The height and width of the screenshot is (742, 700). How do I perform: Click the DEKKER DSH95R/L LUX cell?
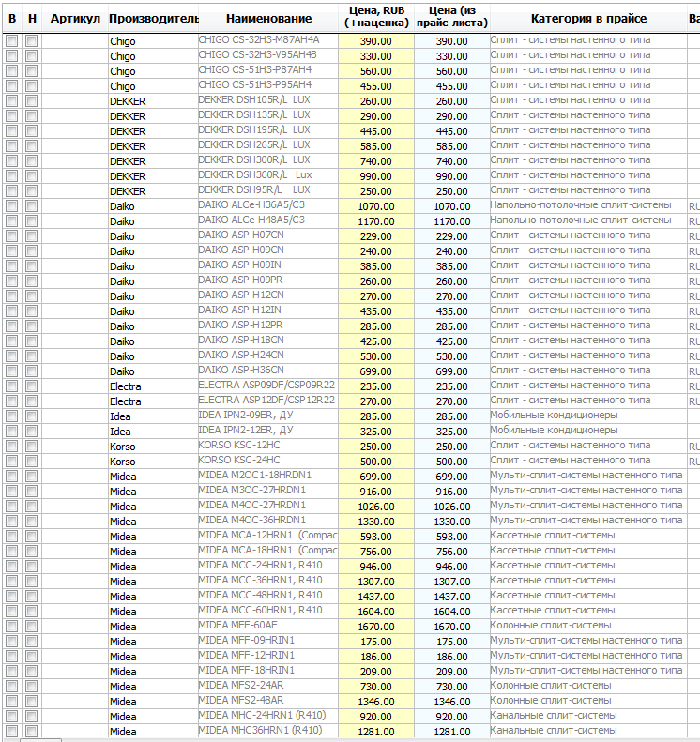(268, 191)
